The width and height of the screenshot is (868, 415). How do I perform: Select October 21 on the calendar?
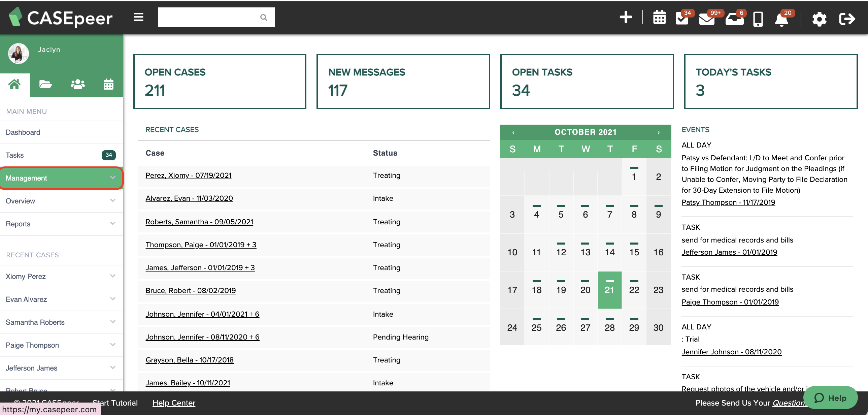609,290
